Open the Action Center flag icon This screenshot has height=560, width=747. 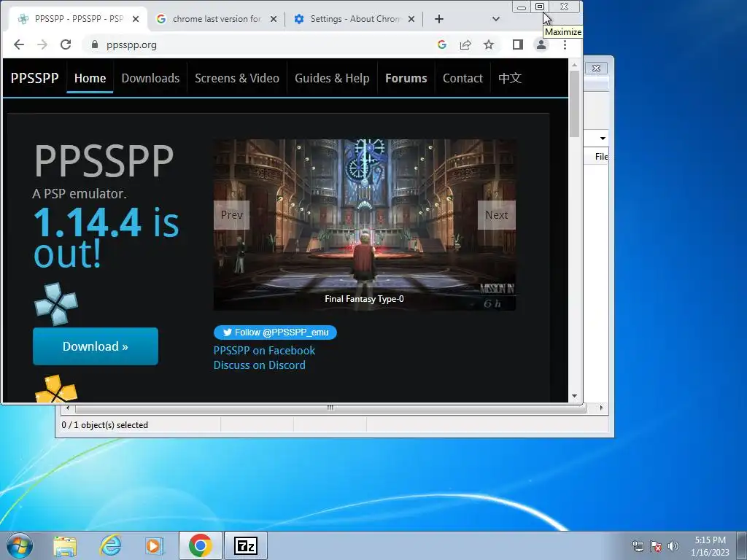656,546
